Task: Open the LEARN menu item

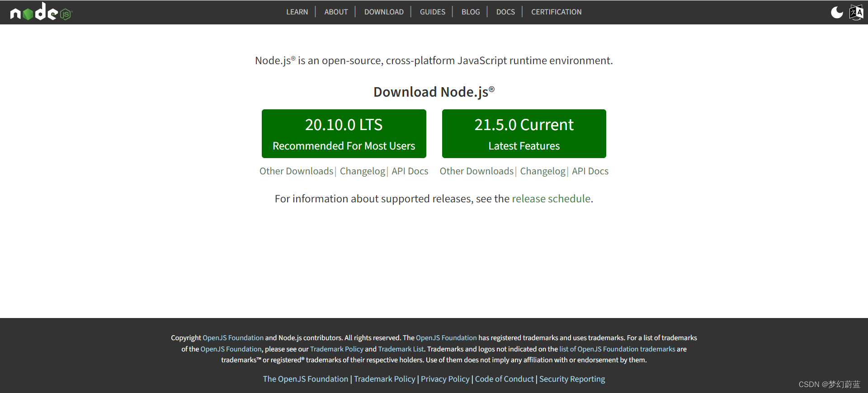Action: pyautogui.click(x=297, y=12)
